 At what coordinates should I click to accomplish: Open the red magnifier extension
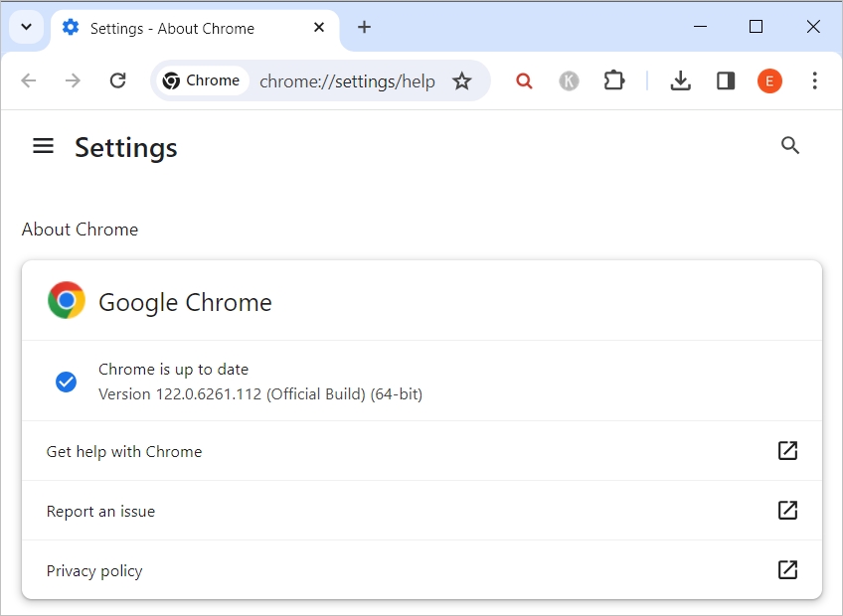(x=524, y=81)
